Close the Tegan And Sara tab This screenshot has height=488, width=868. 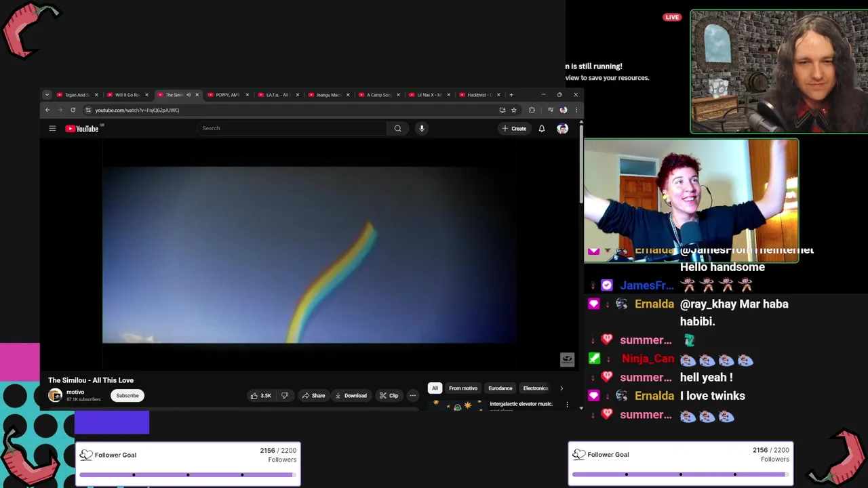(x=96, y=95)
